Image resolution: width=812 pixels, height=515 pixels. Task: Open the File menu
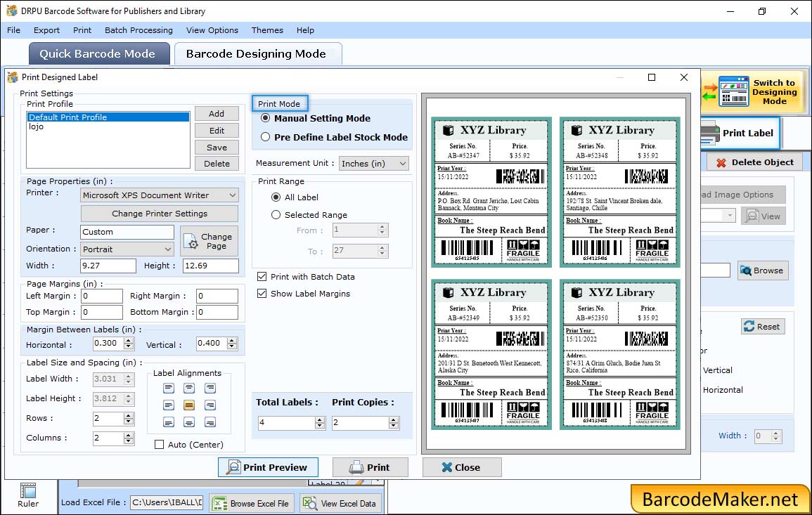click(x=14, y=30)
